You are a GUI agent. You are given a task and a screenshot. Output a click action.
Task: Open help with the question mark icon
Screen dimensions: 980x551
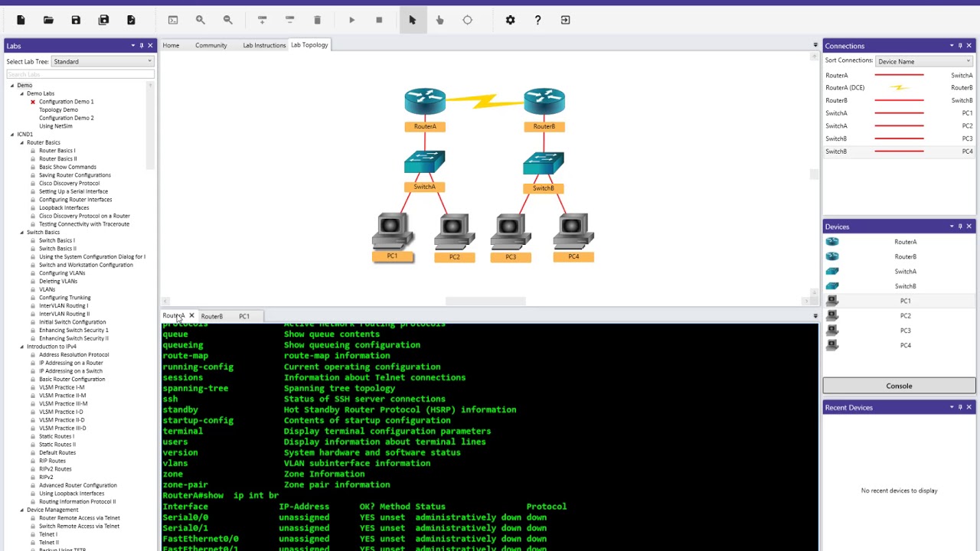537,20
